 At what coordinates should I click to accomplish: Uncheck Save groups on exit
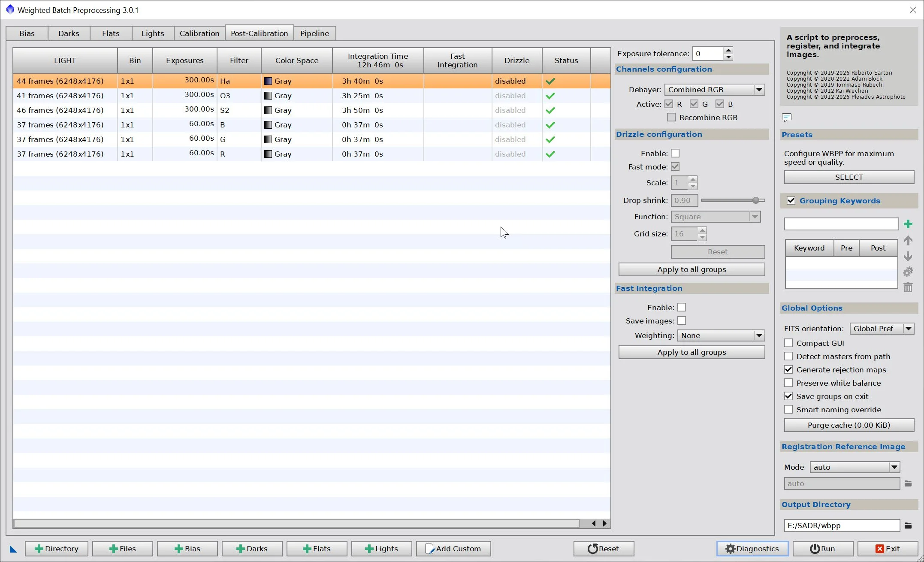788,396
